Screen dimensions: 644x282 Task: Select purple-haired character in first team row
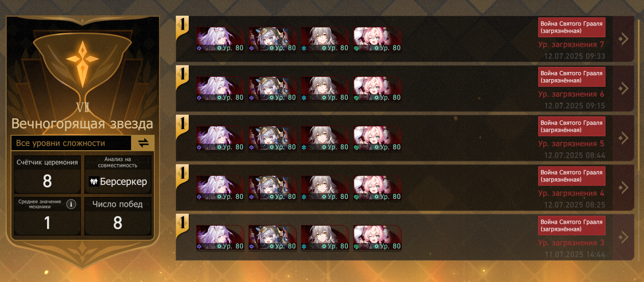click(x=220, y=39)
